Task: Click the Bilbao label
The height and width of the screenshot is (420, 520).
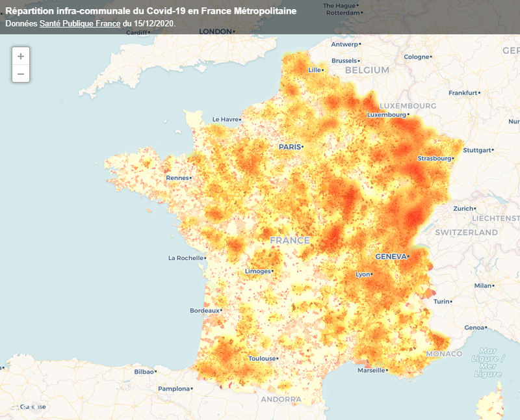Action: 144,372
